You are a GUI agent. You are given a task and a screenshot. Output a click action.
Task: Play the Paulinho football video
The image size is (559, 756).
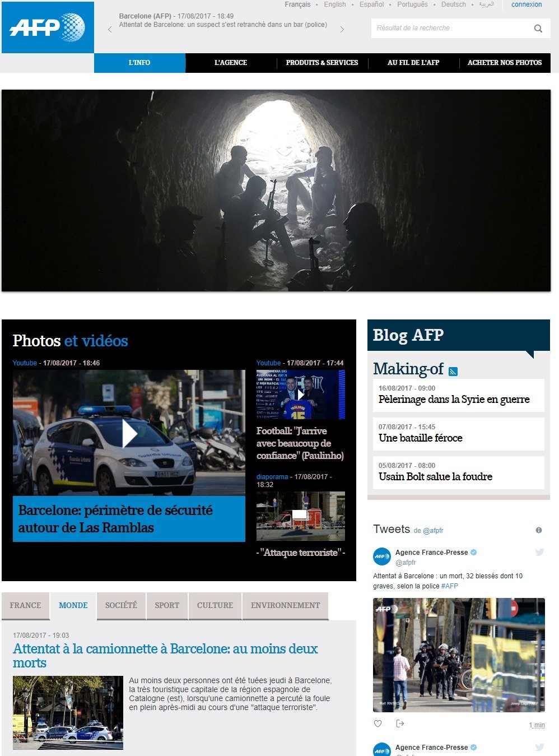pyautogui.click(x=301, y=395)
